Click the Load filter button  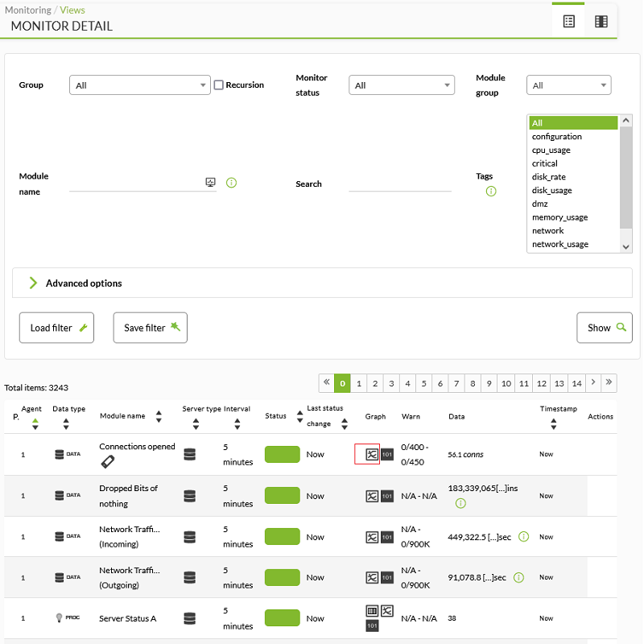56,328
